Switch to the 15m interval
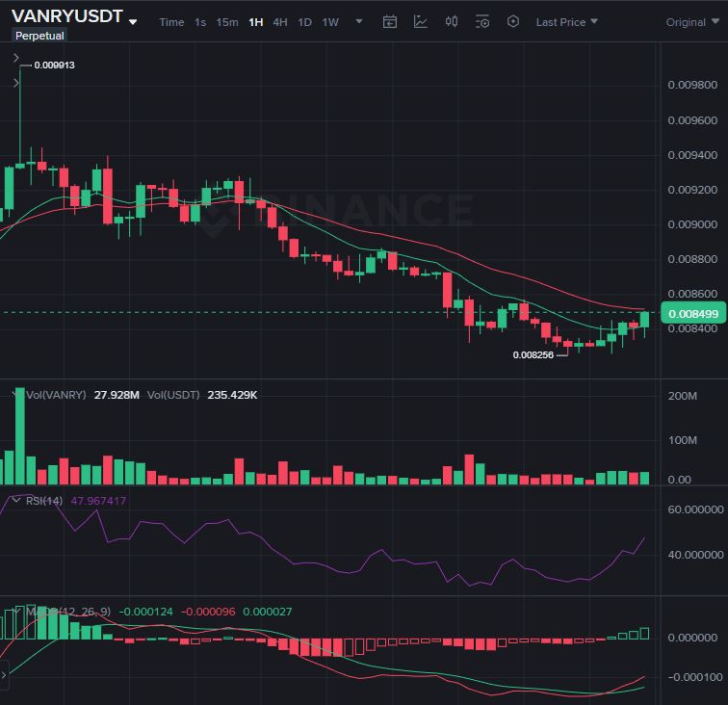This screenshot has height=705, width=728. click(x=227, y=22)
